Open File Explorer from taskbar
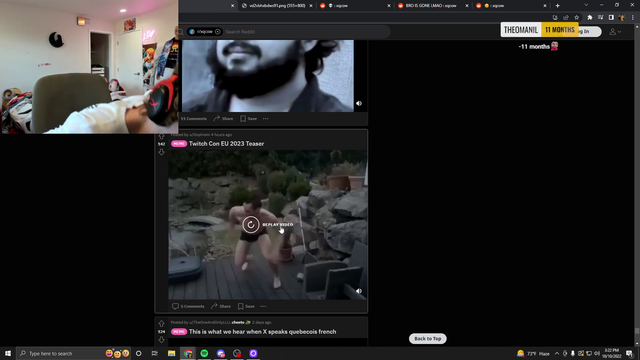This screenshot has width=640, height=360. click(x=171, y=353)
